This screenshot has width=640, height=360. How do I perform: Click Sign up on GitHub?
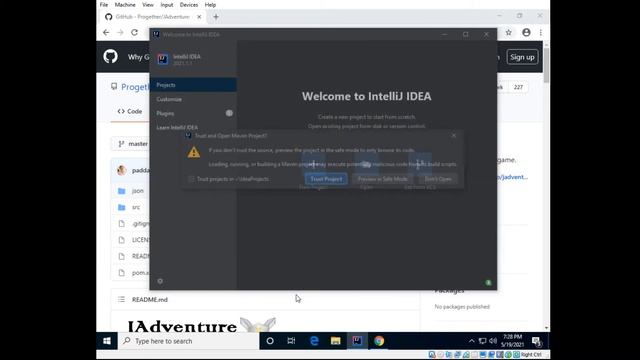pyautogui.click(x=522, y=57)
